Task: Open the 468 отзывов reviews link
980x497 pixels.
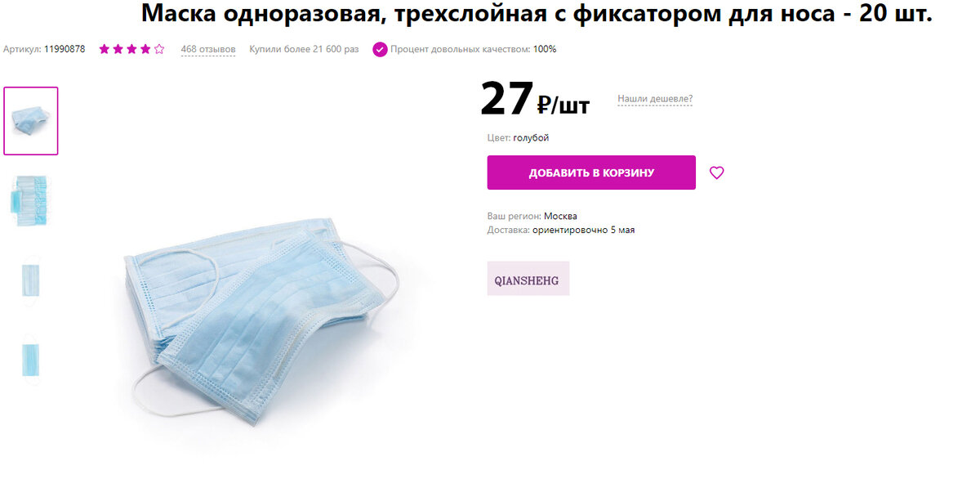Action: point(208,49)
